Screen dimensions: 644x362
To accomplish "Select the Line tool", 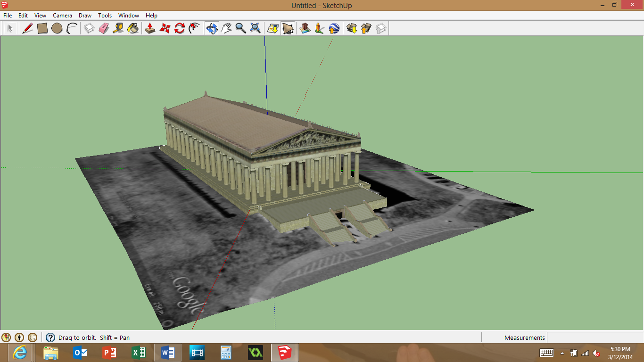I will pyautogui.click(x=27, y=28).
